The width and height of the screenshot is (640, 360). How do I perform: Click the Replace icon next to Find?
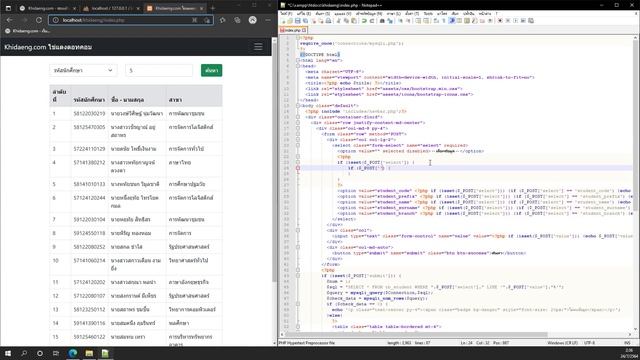390,21
